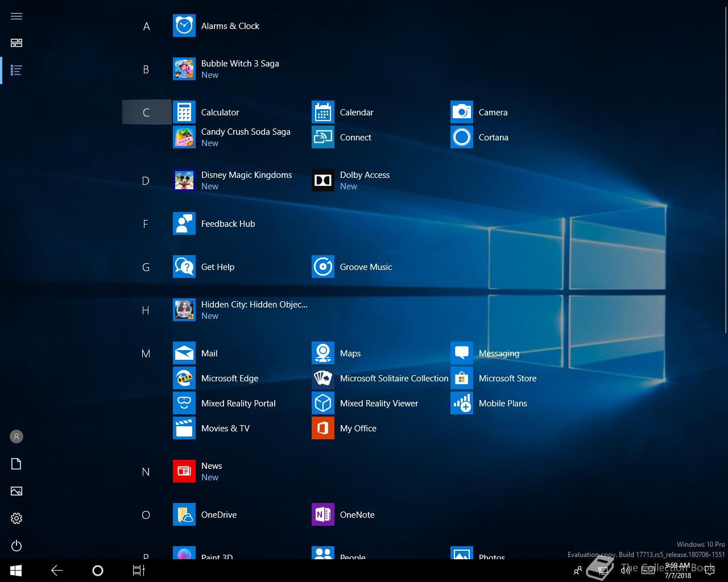Image resolution: width=728 pixels, height=582 pixels.
Task: Click the letter F section header
Action: (146, 224)
